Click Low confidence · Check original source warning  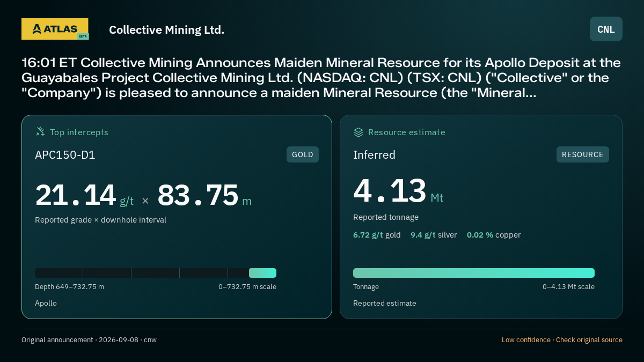(x=562, y=340)
